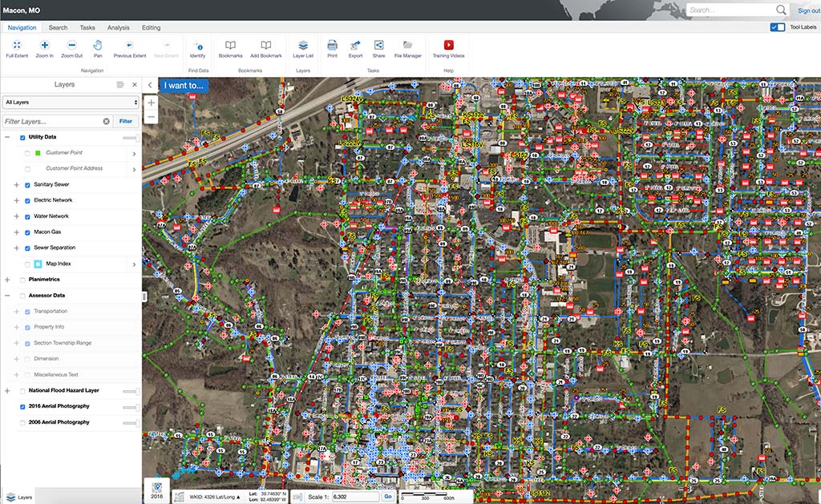Uncheck the Sanitary Sewer layer

point(27,185)
